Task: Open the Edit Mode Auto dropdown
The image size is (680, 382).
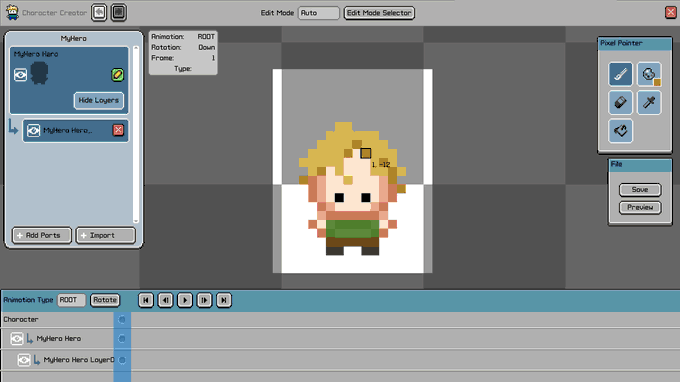Action: coord(319,13)
